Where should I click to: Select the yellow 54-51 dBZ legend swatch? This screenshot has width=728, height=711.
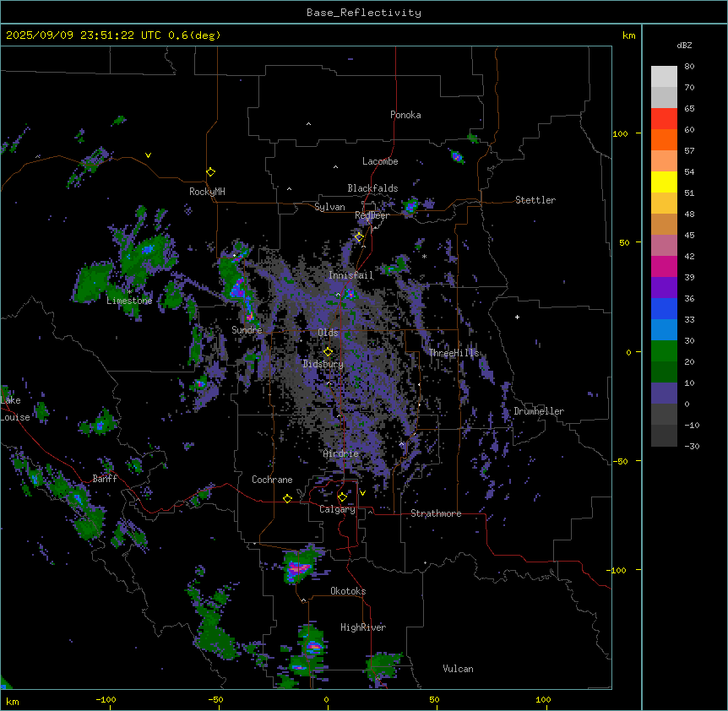click(664, 182)
